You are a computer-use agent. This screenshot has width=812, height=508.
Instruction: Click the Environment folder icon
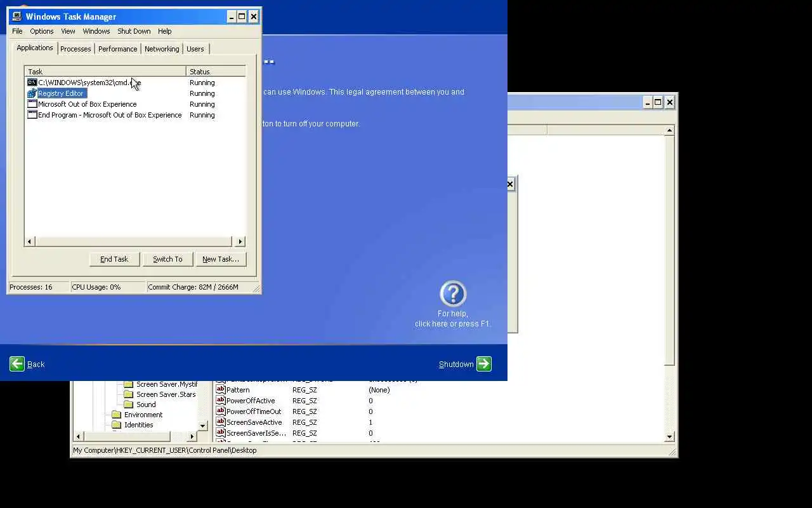(117, 415)
